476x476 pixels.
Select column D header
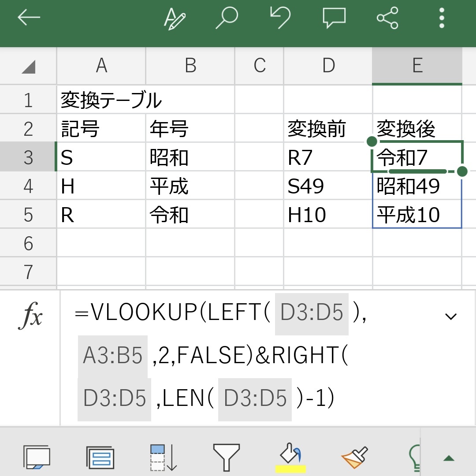click(x=328, y=66)
